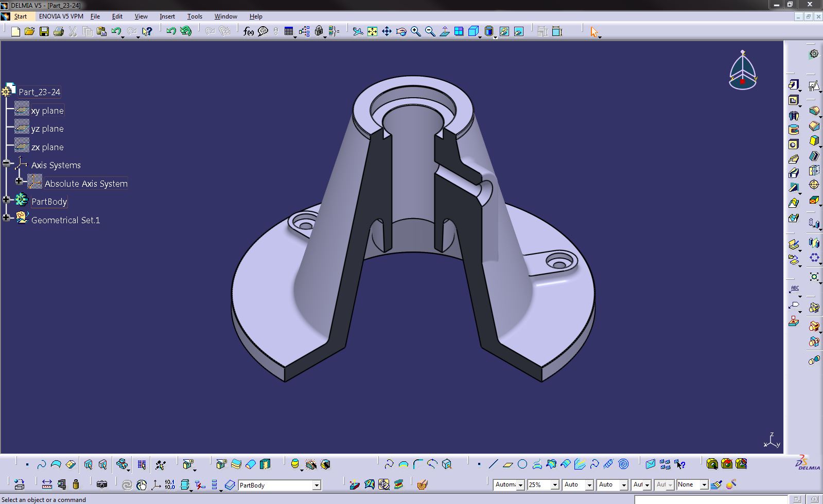Click the painter brush graphic properties icon
The height and width of the screenshot is (504, 823).
tap(716, 484)
